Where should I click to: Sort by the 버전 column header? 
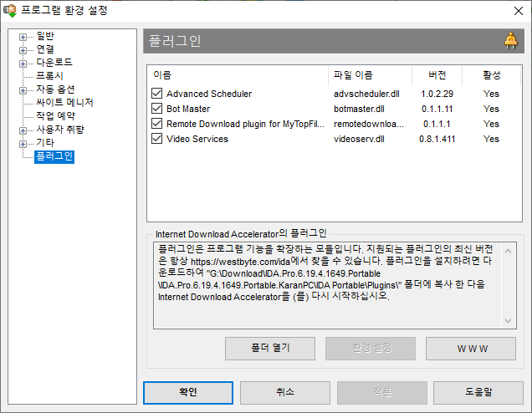tap(437, 75)
